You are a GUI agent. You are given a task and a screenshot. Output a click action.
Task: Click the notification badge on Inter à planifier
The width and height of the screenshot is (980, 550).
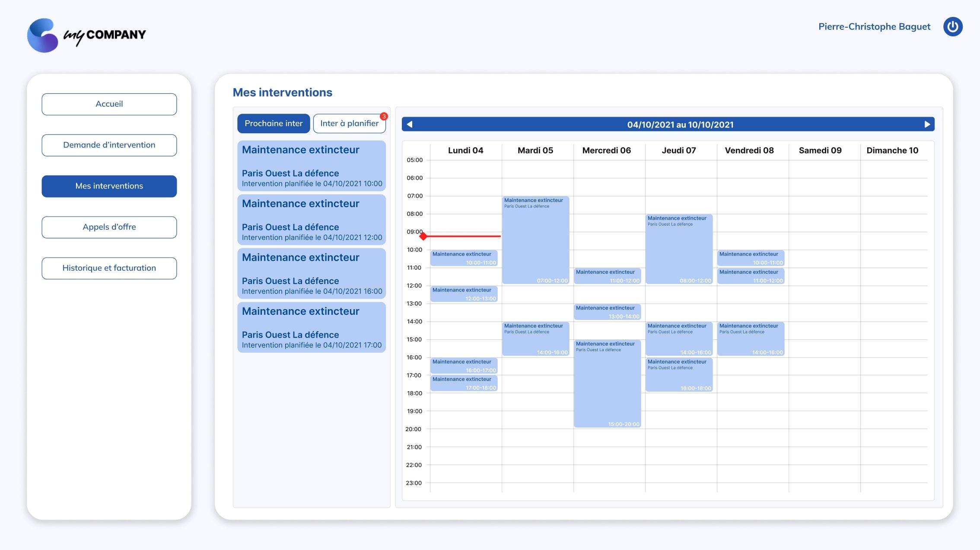(384, 115)
